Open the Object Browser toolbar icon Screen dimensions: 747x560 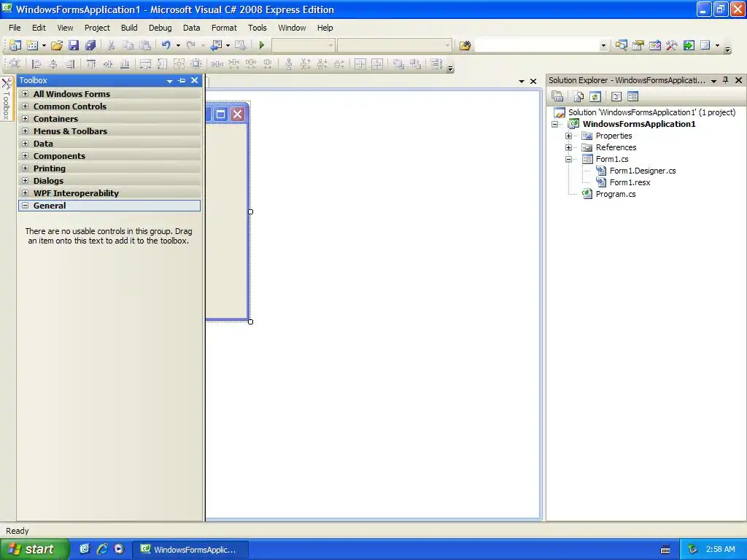655,45
